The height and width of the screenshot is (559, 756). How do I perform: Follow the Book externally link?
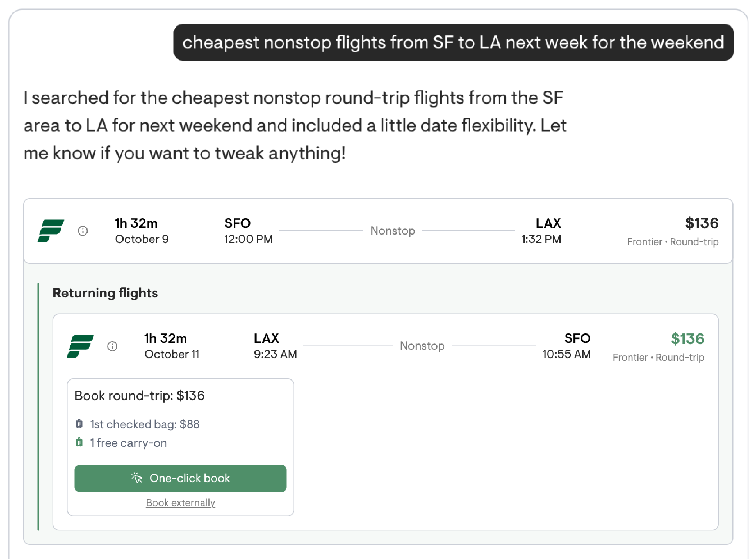coord(181,503)
